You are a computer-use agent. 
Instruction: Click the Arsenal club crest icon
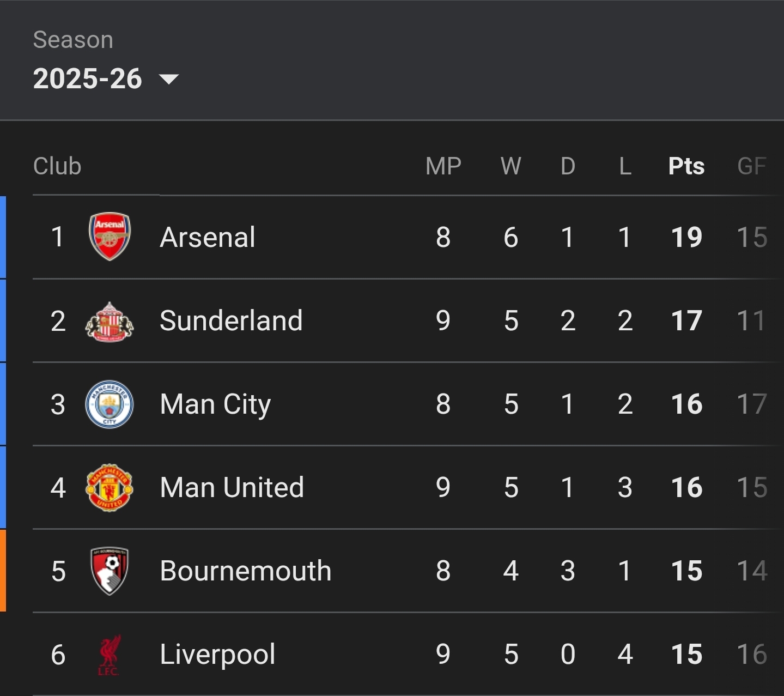[110, 237]
